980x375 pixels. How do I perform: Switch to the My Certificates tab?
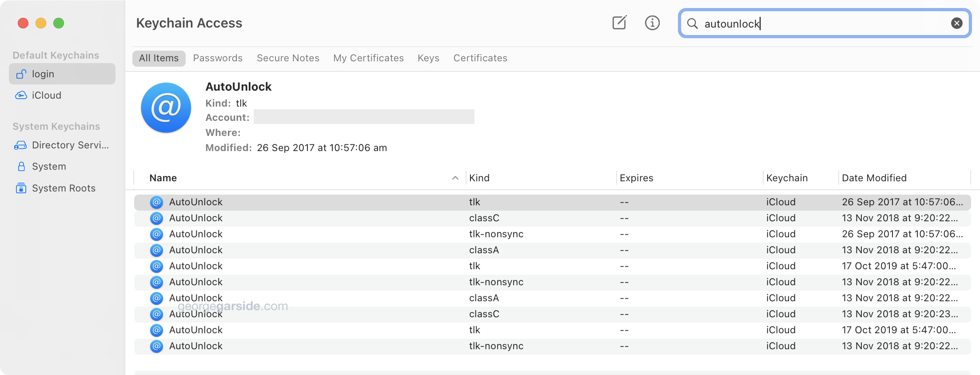tap(368, 58)
